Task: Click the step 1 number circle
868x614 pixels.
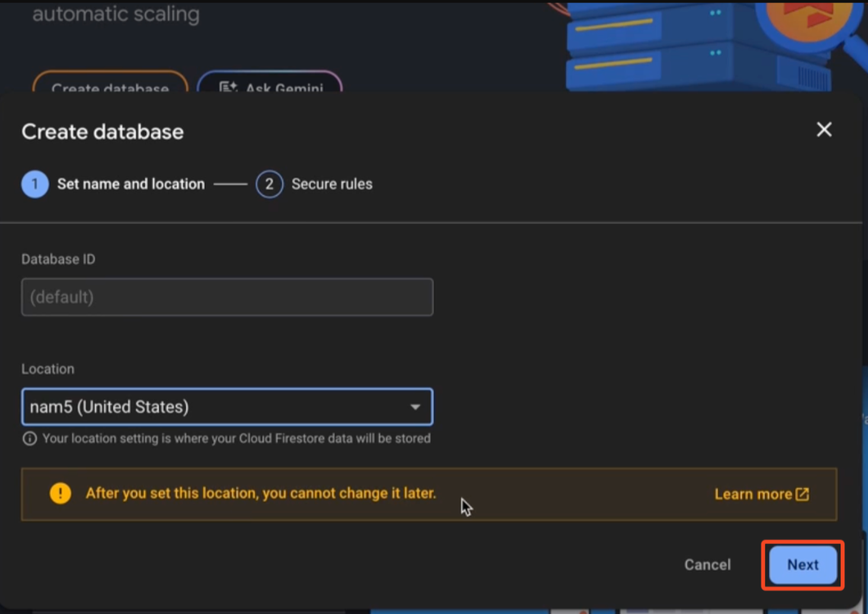Action: (35, 184)
